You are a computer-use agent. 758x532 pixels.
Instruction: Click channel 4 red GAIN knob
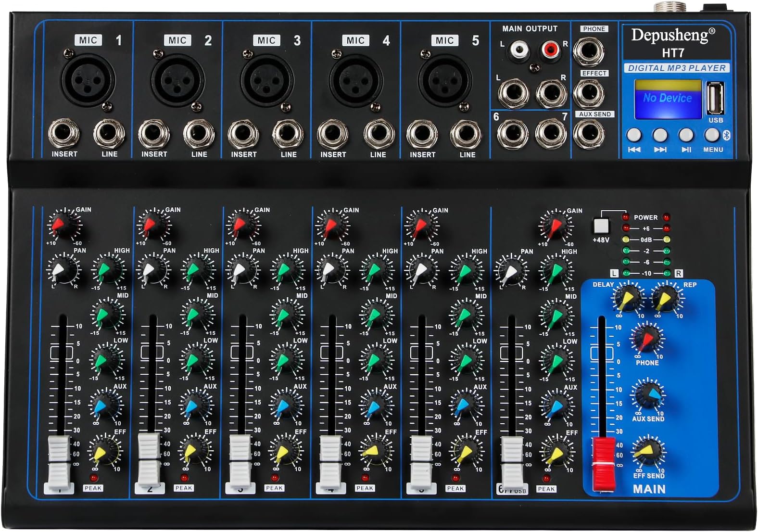coord(333,224)
